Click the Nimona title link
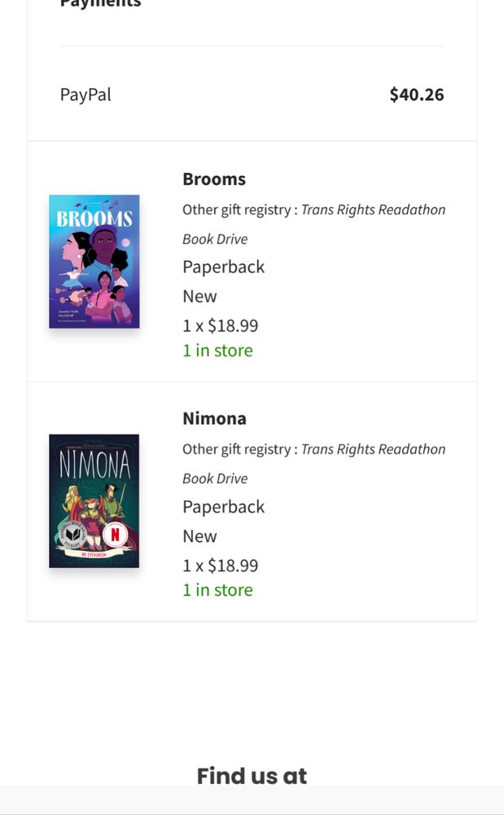Image resolution: width=504 pixels, height=815 pixels. pos(214,418)
